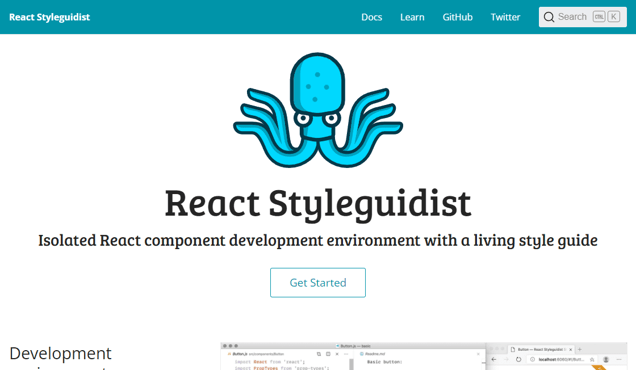Visit the GitHub link in navbar
Image resolution: width=636 pixels, height=370 pixels.
(458, 17)
